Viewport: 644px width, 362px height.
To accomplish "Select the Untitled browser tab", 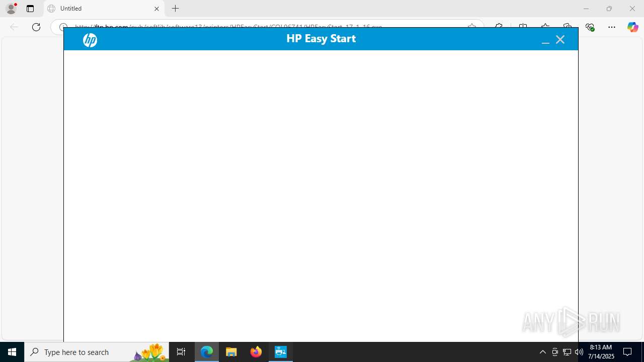I will click(104, 9).
